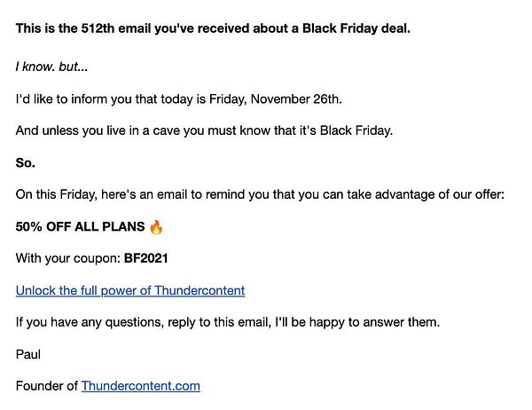Click "take advantage of our offer" phrase
532x410 pixels.
(x=421, y=195)
